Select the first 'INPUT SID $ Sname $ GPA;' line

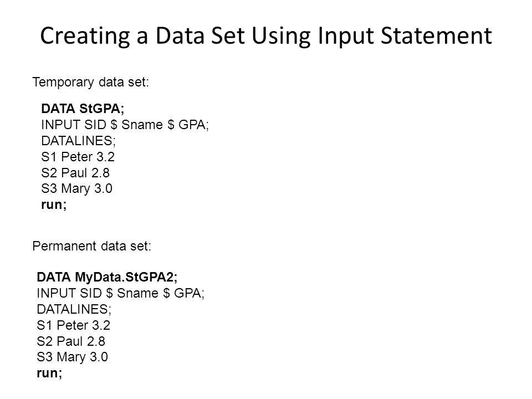[125, 125]
